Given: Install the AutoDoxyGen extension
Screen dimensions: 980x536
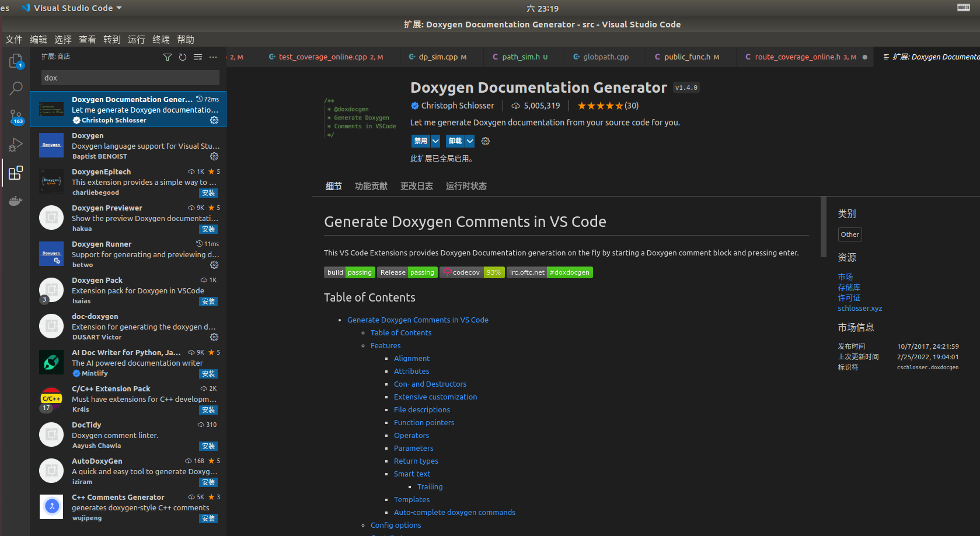Looking at the screenshot, I should click(x=208, y=482).
